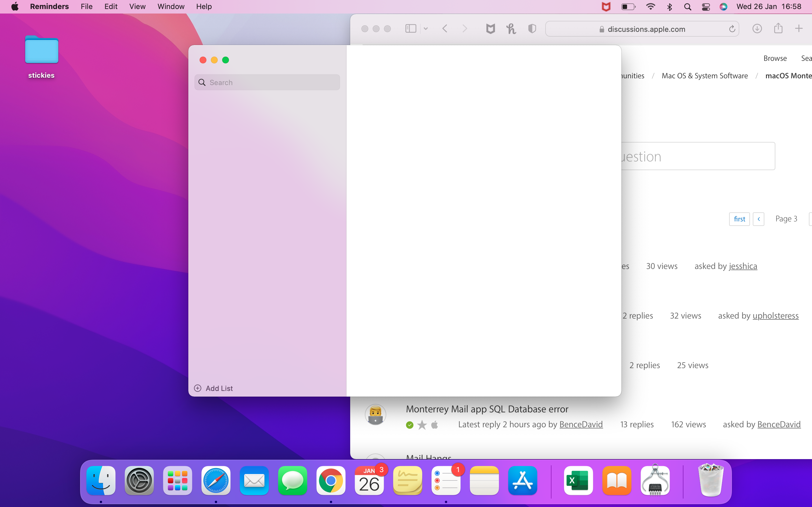Open the View menu
Viewport: 812px width, 507px height.
click(x=137, y=7)
